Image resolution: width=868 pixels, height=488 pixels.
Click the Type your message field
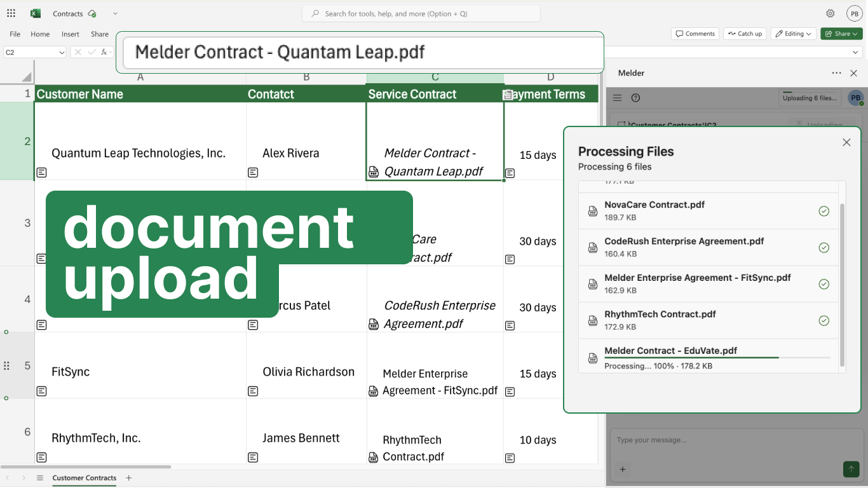[x=736, y=440]
